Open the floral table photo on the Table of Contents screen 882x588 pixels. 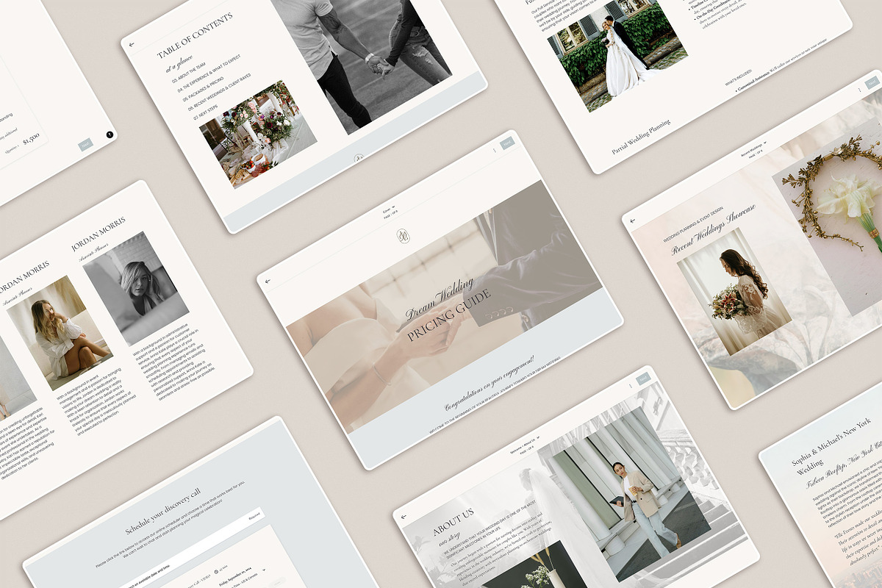tap(258, 134)
